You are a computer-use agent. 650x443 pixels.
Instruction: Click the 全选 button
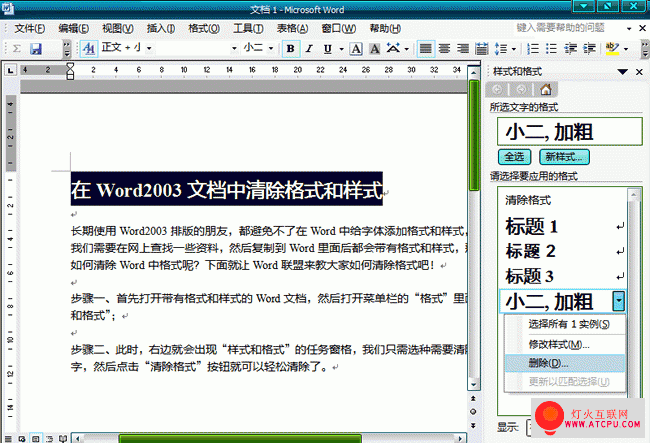pyautogui.click(x=514, y=157)
